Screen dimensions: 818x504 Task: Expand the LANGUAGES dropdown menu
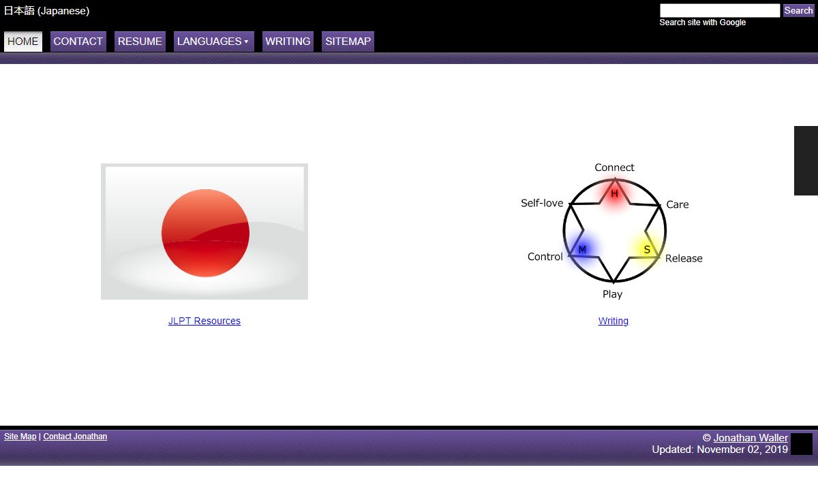[x=213, y=42]
